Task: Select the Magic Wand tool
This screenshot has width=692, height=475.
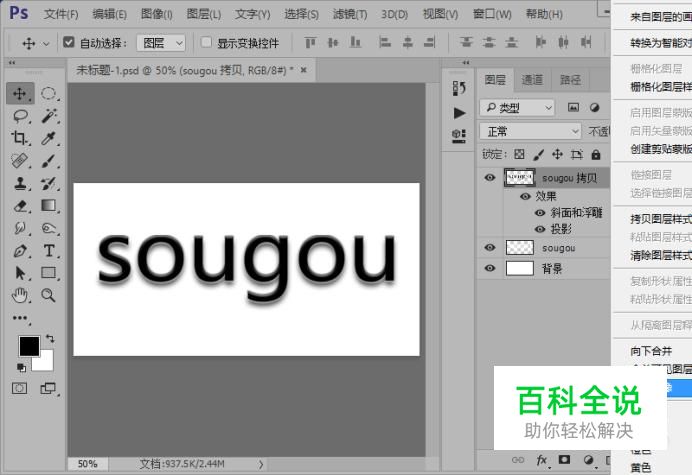Action: pyautogui.click(x=49, y=116)
